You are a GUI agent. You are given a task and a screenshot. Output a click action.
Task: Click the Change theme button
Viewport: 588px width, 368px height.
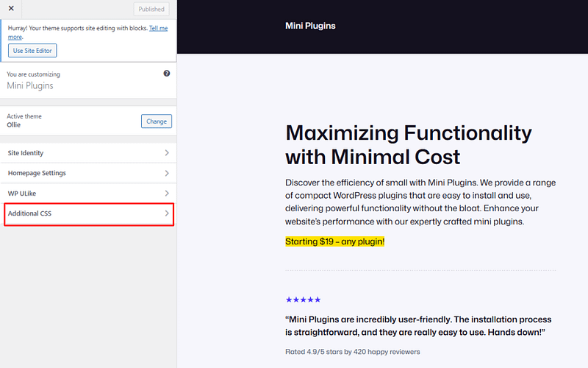click(157, 121)
